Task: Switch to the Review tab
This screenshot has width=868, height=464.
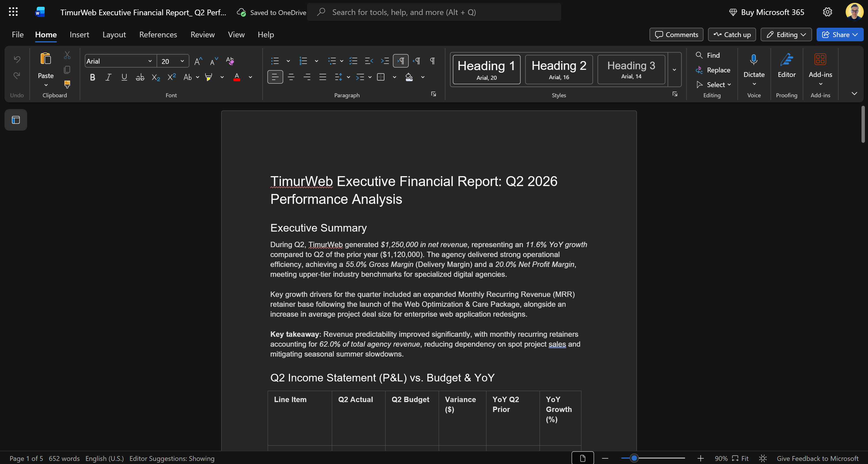Action: pyautogui.click(x=202, y=35)
